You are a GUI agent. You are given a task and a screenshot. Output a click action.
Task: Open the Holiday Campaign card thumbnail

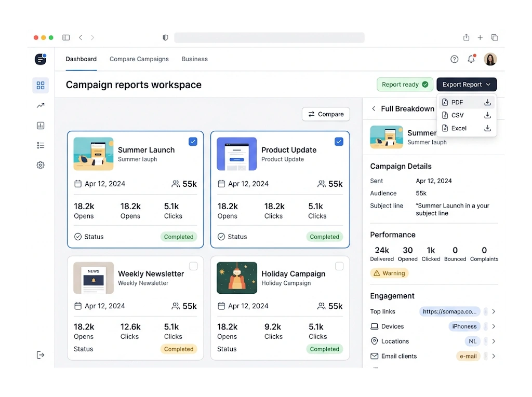[x=237, y=278]
